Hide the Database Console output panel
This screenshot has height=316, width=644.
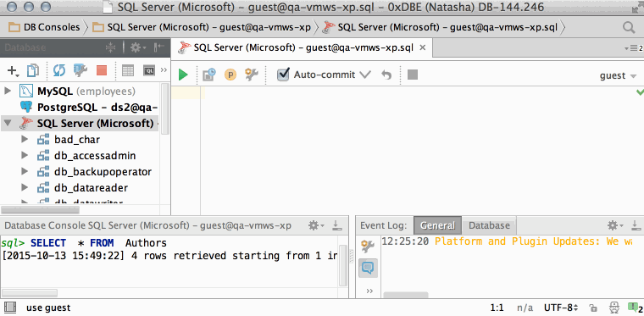click(336, 225)
